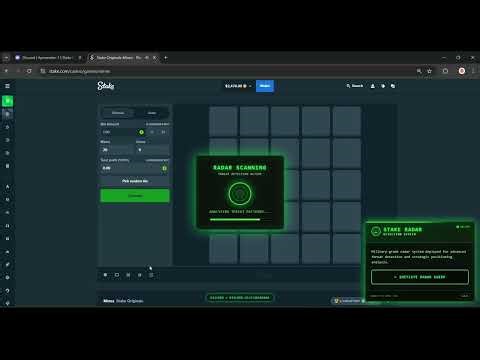Click the radar circle in the Radar Scanning popup
Image resolution: width=480 pixels, height=360 pixels.
point(240,193)
